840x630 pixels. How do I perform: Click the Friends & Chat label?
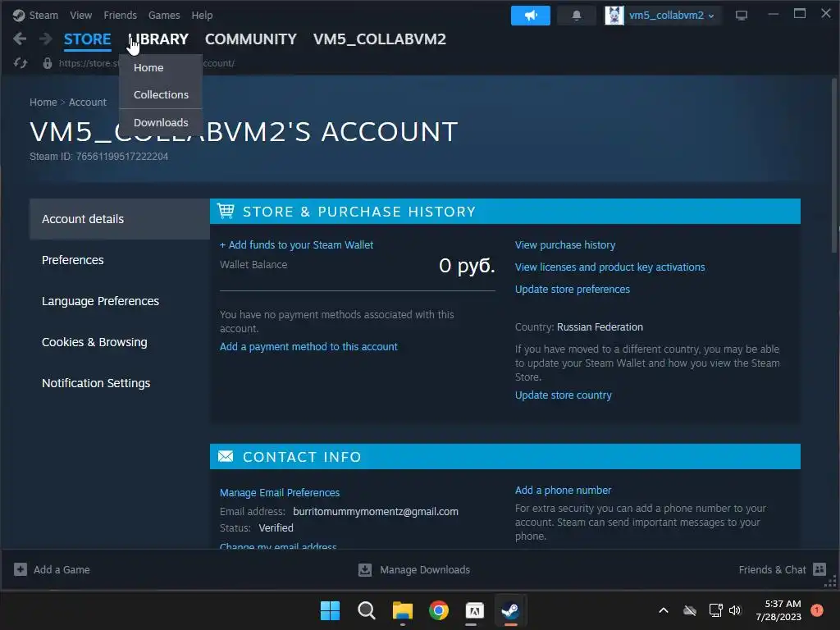(772, 569)
